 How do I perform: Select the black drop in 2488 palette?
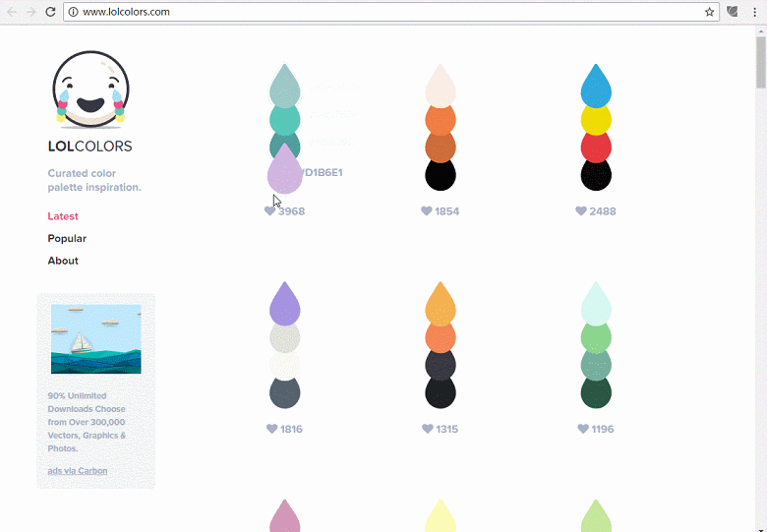point(596,176)
